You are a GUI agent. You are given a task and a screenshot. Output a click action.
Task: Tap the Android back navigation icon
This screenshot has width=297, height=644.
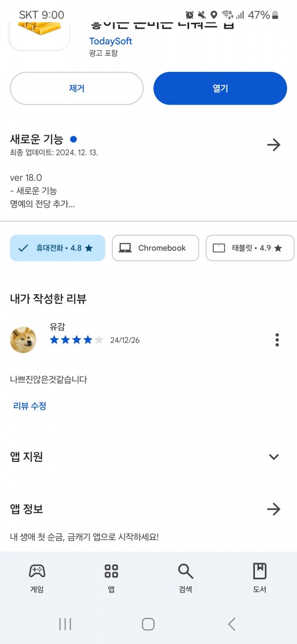click(232, 624)
